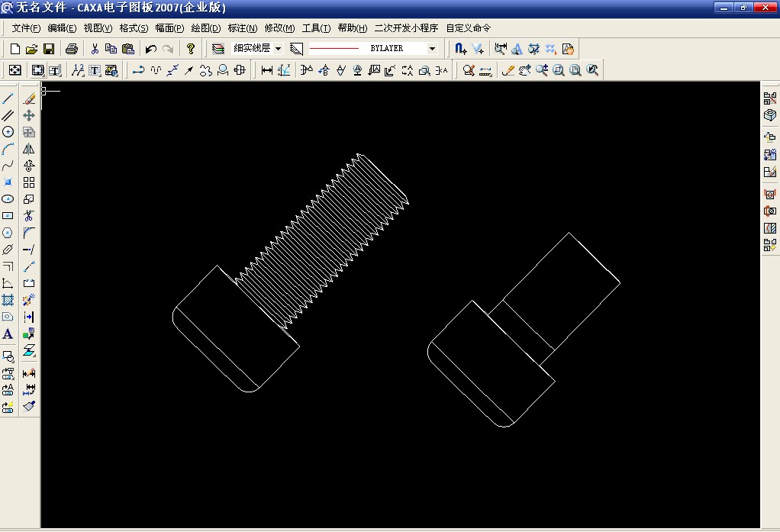780x532 pixels.
Task: Select the Scale tool
Action: click(29, 199)
